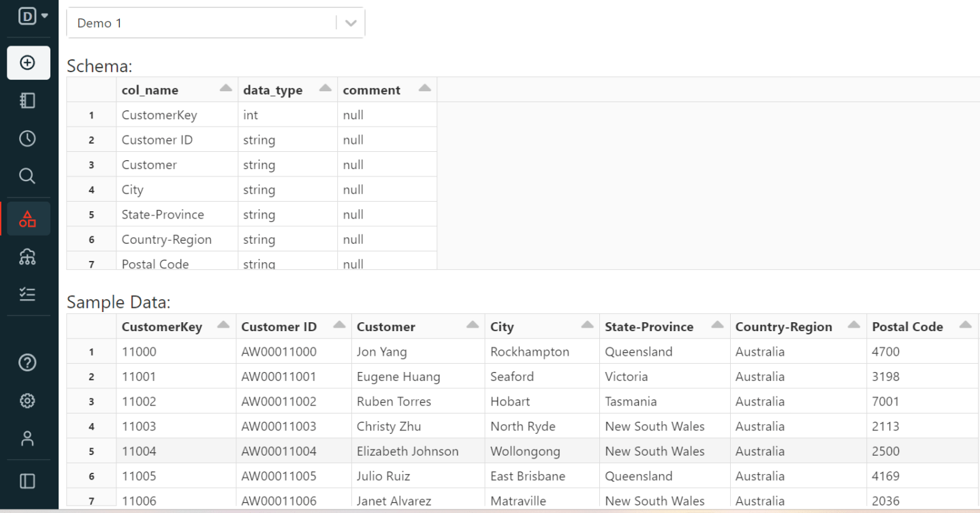The width and height of the screenshot is (980, 513).
Task: Click the sidebar collapse button at the bottom
Action: (x=28, y=480)
